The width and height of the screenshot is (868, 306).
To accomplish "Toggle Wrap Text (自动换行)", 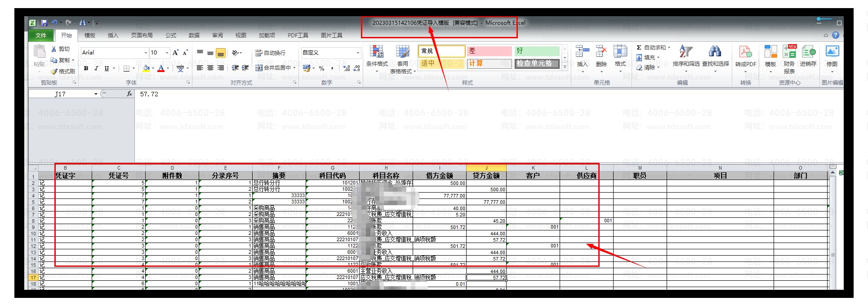I will (271, 53).
